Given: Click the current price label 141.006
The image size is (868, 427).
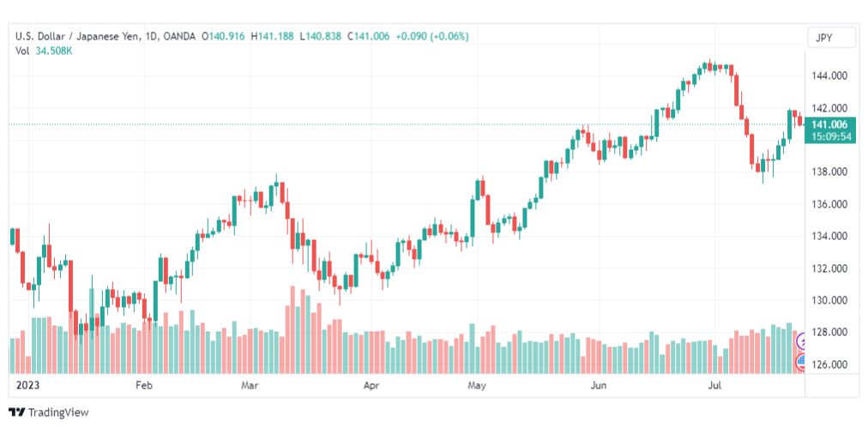Looking at the screenshot, I should (x=829, y=124).
